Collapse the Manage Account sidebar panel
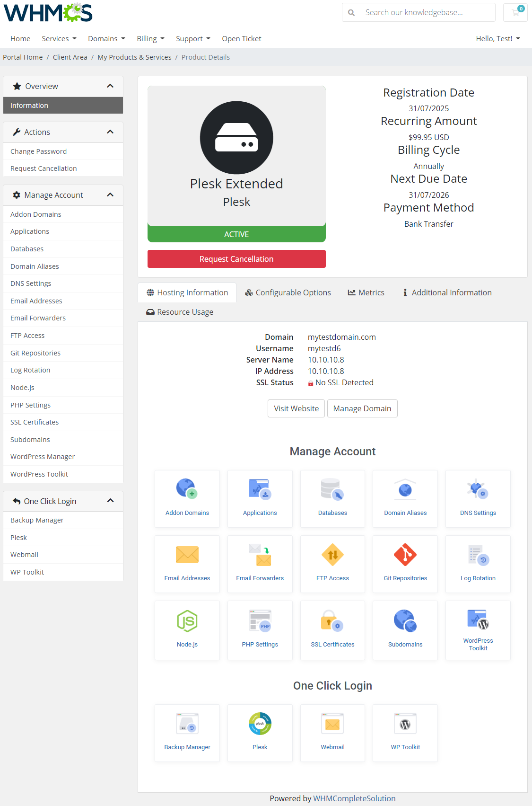This screenshot has width=532, height=806. click(x=110, y=195)
